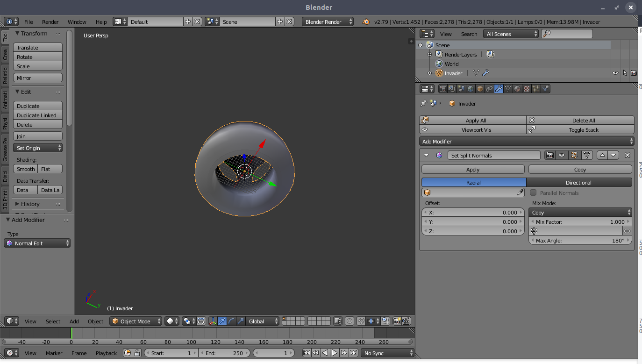This screenshot has width=642, height=364.
Task: Click the End frame field
Action: tap(224, 353)
